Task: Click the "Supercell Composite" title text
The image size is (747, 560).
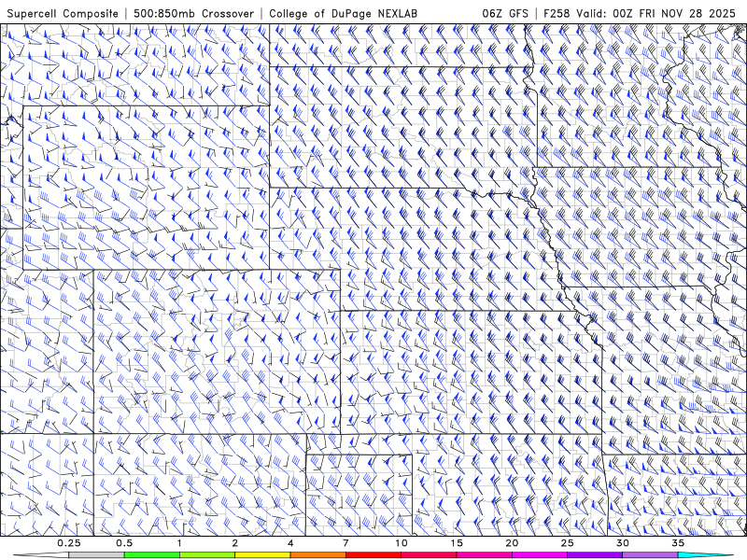Action: [x=63, y=13]
